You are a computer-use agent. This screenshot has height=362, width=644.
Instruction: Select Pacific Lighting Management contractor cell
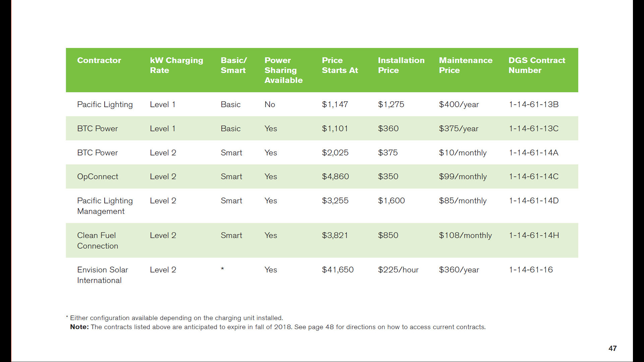tap(105, 206)
